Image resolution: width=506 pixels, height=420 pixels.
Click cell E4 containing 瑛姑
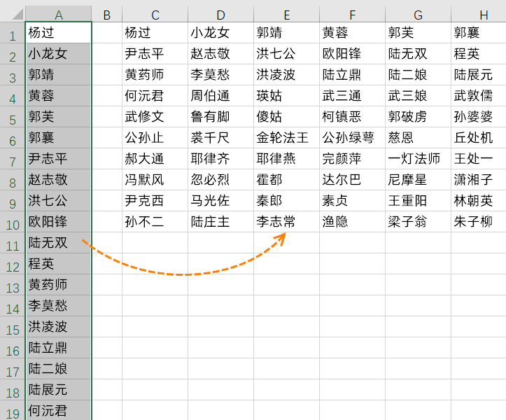[x=287, y=96]
